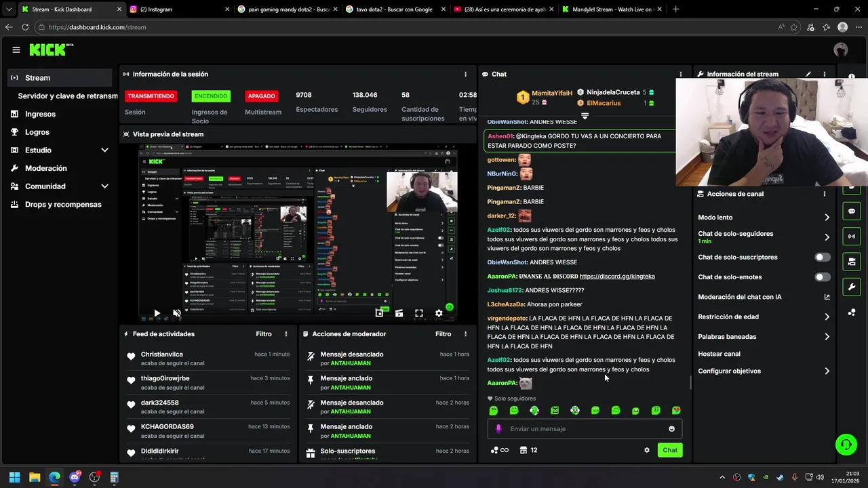Open the chat bubble icon in right rail

click(852, 211)
